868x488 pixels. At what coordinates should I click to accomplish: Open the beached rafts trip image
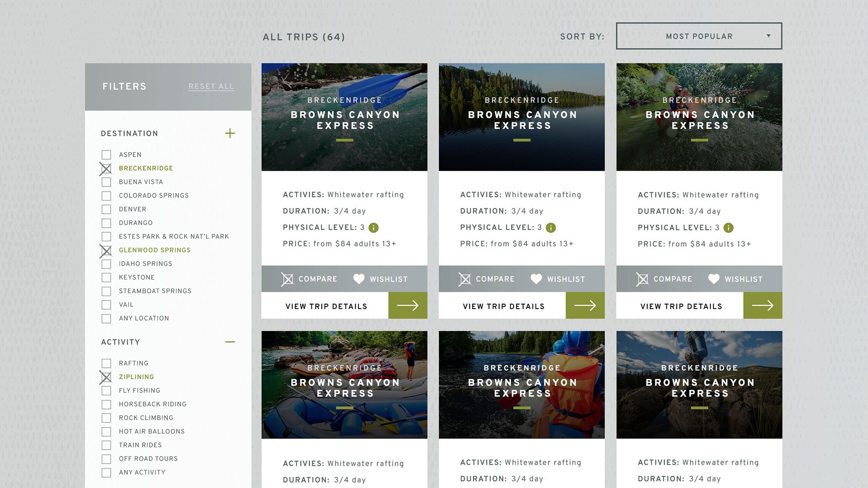(344, 385)
